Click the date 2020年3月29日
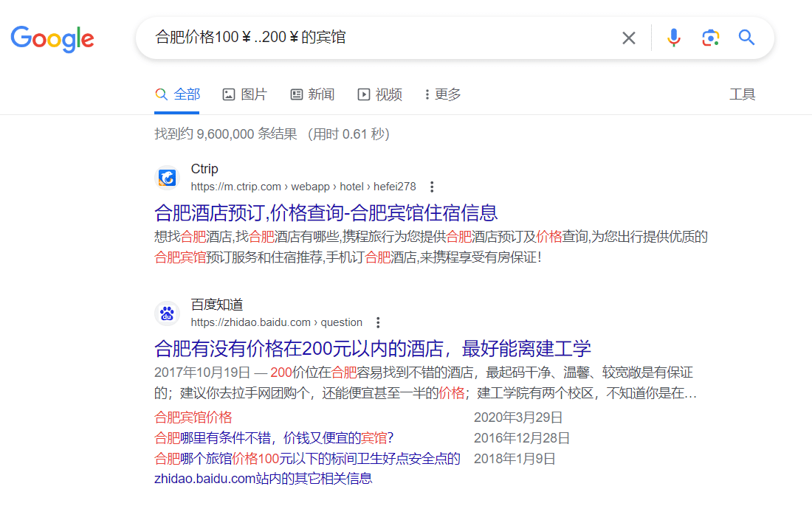 point(518,417)
